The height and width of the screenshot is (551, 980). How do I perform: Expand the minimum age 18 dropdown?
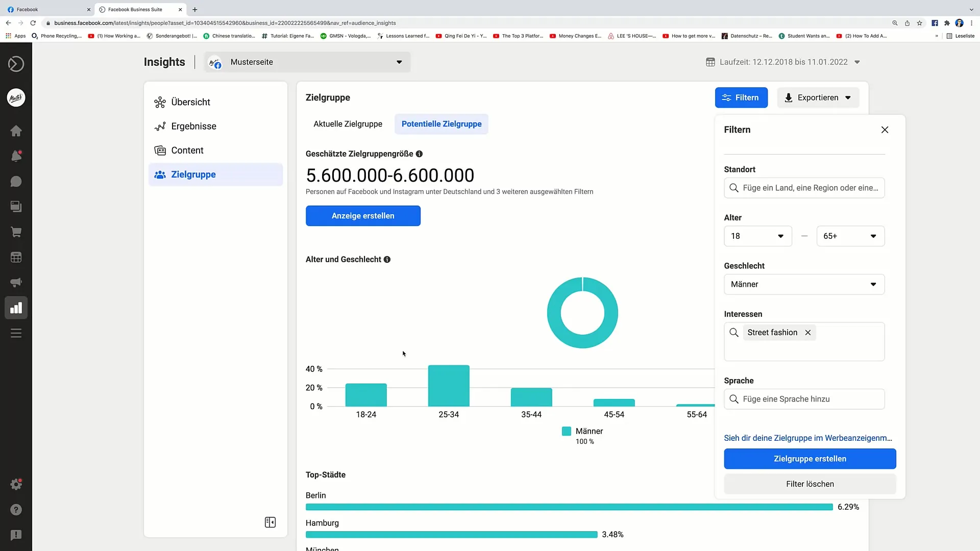(757, 236)
